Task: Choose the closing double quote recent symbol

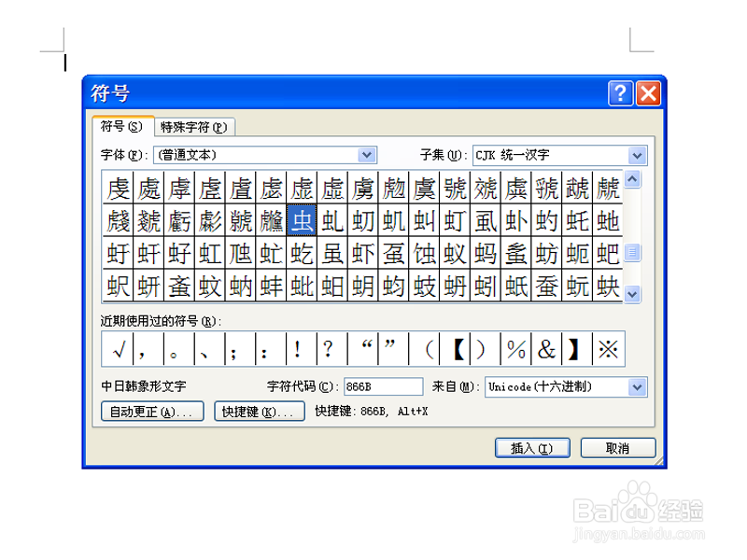Action: click(x=393, y=349)
